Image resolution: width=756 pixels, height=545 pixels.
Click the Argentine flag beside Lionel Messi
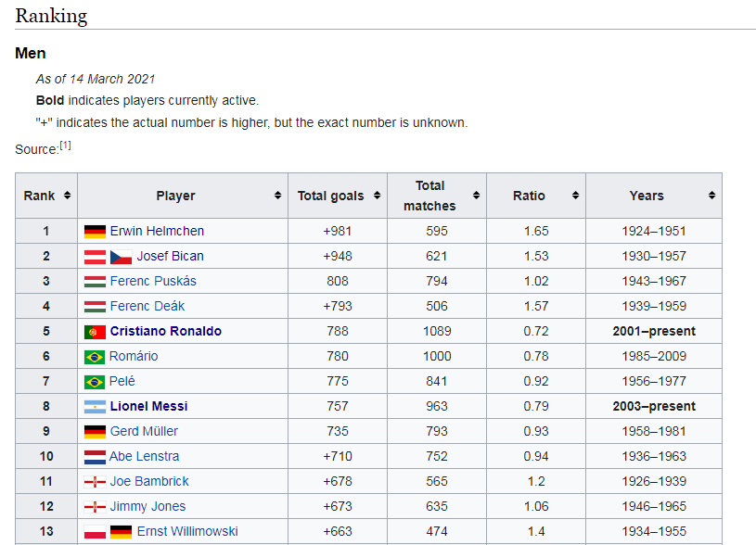click(95, 407)
